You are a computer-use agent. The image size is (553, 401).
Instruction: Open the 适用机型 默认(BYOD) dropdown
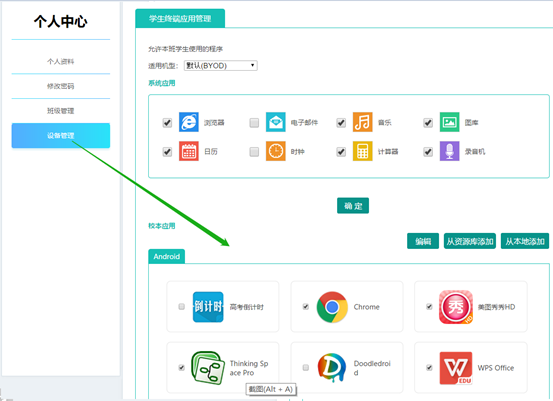(220, 66)
